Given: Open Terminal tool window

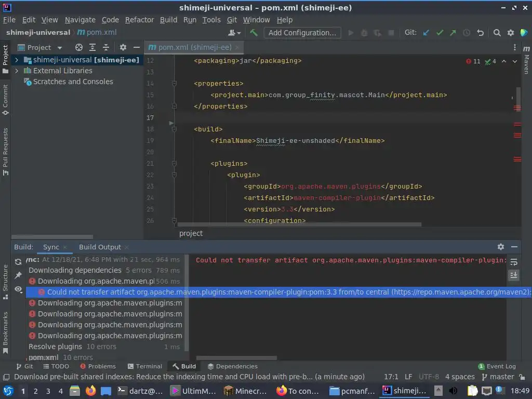Looking at the screenshot, I should (145, 366).
